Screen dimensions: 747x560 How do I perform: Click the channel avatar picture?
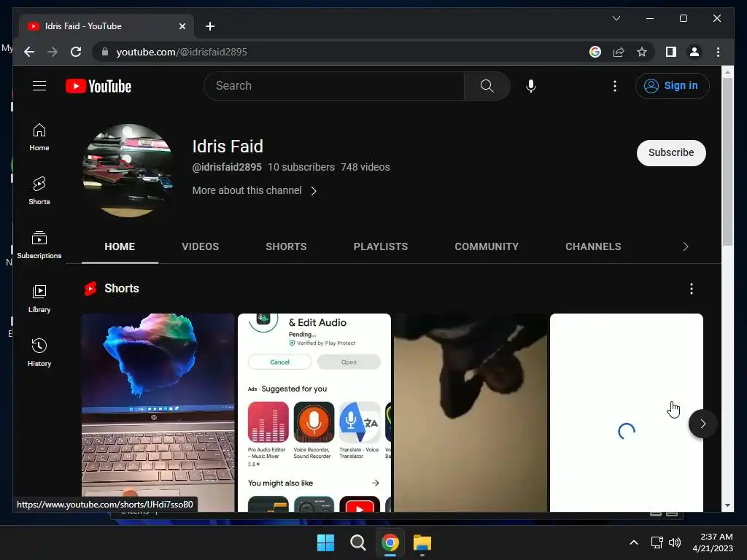point(128,171)
